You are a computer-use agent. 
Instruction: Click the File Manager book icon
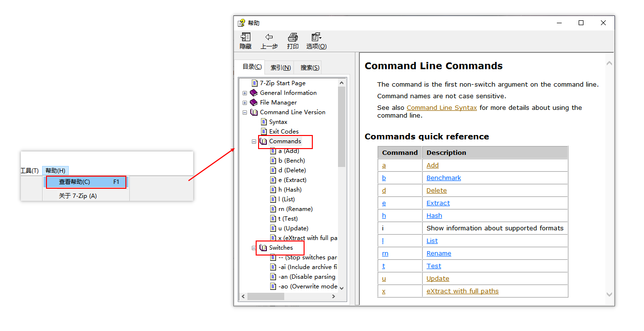pos(254,103)
